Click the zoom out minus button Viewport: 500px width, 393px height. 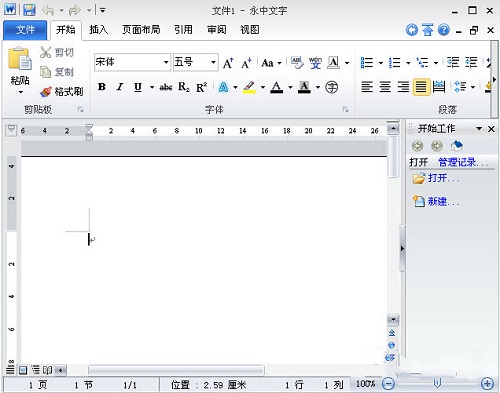point(388,384)
